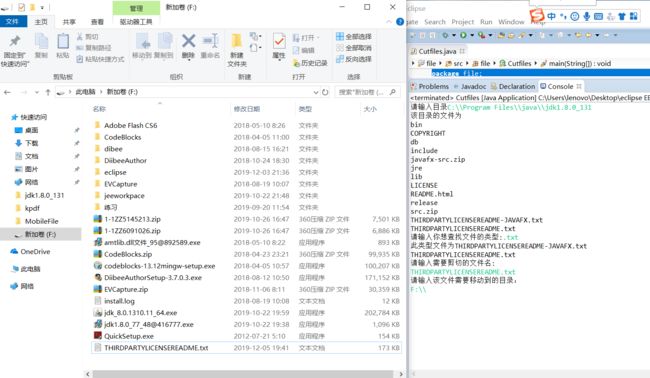Select install.log file
The width and height of the screenshot is (650, 378).
[x=246, y=301]
